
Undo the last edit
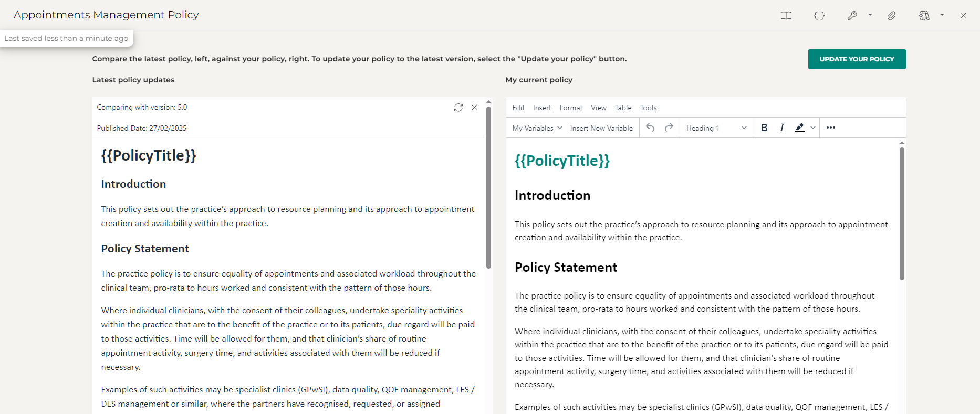[650, 128]
